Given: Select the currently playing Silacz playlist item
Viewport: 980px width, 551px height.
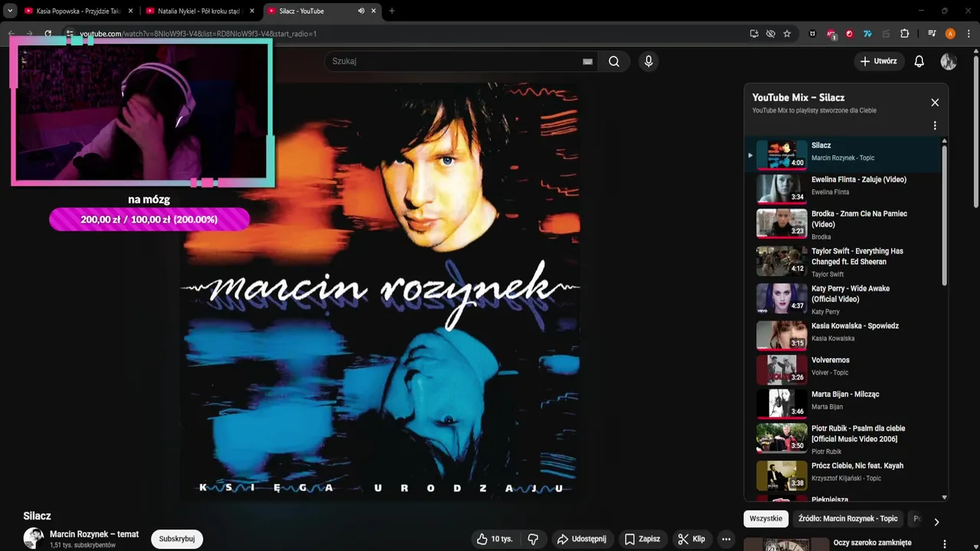Looking at the screenshot, I should (x=845, y=154).
